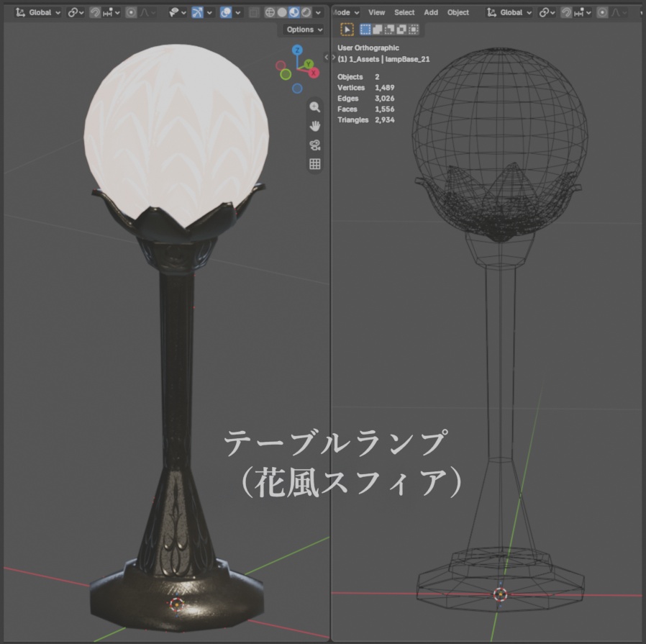The width and height of the screenshot is (646, 644).
Task: Expand right viewport toolbar arrow
Action: [334, 58]
